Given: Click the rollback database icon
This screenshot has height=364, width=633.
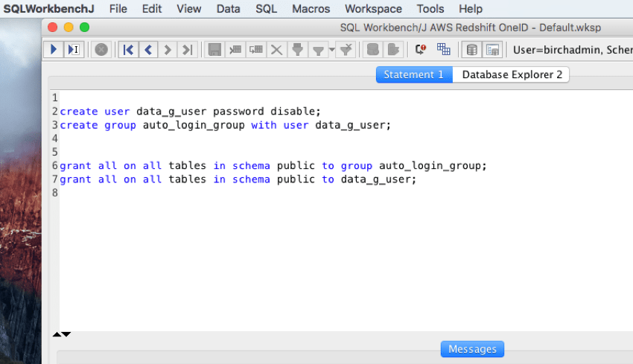Looking at the screenshot, I should click(x=393, y=50).
